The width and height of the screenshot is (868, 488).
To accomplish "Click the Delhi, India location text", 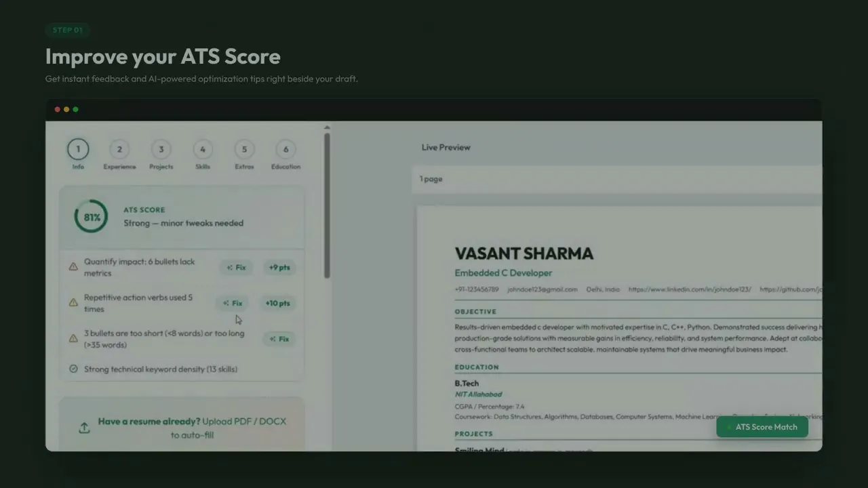I will point(604,289).
